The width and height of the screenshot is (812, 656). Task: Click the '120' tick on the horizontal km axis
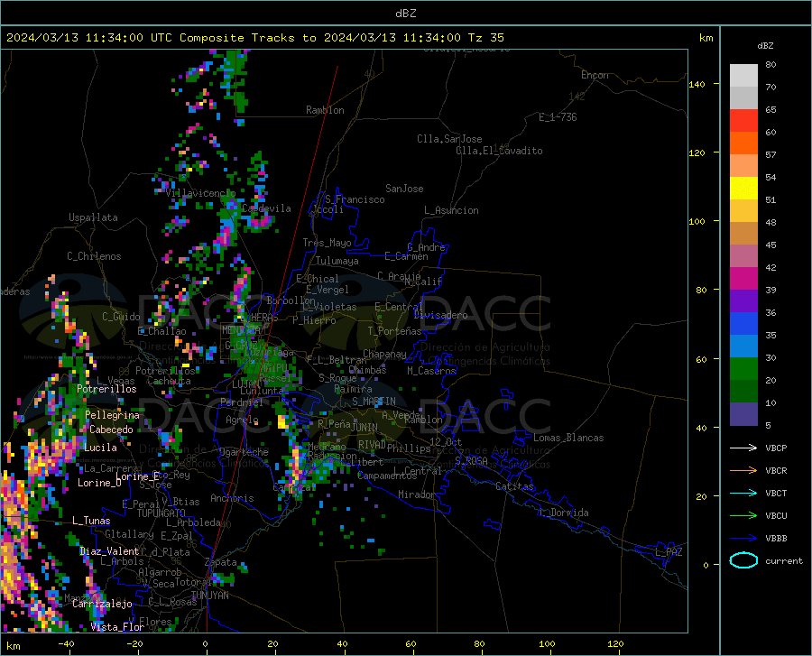(x=615, y=644)
